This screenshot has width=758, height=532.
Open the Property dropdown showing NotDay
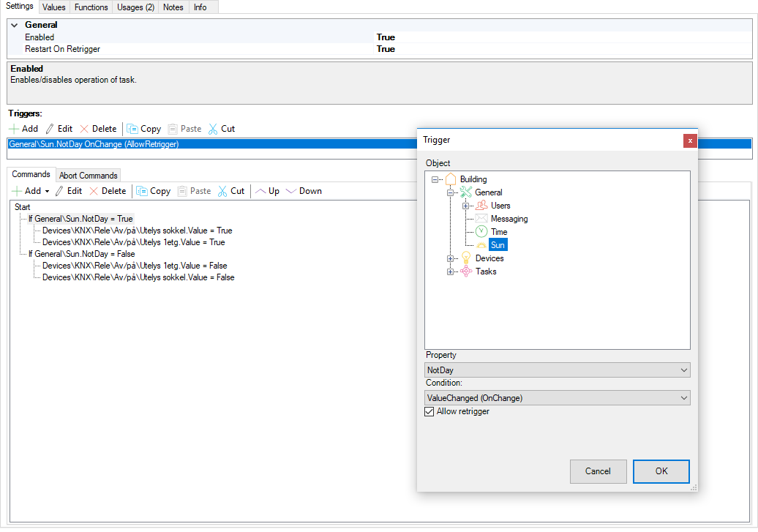pos(557,370)
